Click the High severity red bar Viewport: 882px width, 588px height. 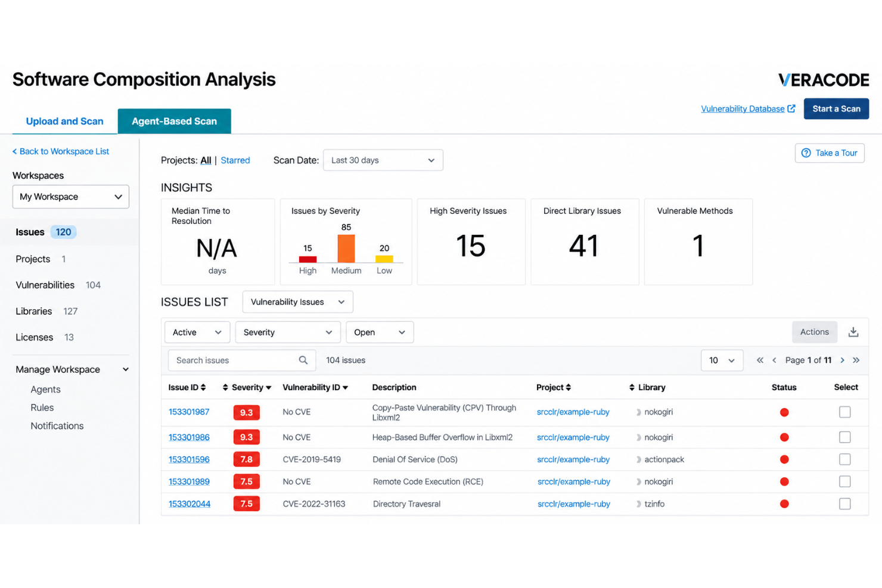308,259
